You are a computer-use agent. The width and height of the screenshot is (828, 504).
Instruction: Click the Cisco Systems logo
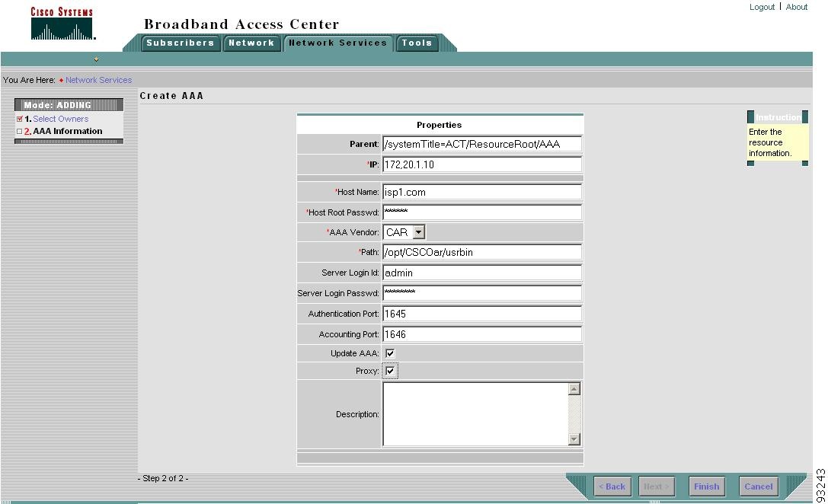(x=62, y=24)
